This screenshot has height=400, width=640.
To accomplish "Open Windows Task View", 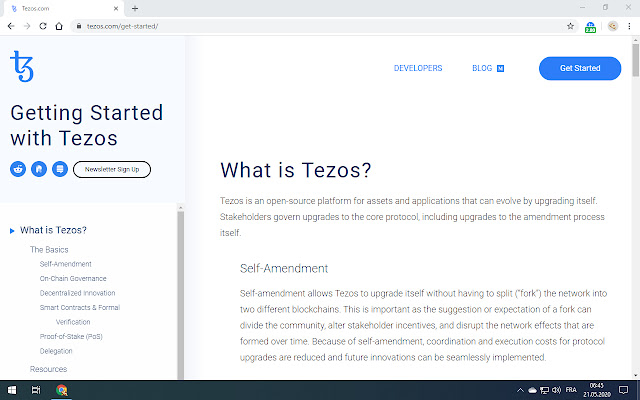I will [x=36, y=390].
